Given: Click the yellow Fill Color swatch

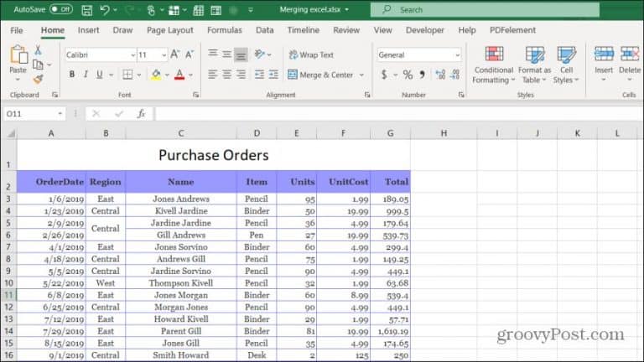Looking at the screenshot, I should tap(156, 75).
